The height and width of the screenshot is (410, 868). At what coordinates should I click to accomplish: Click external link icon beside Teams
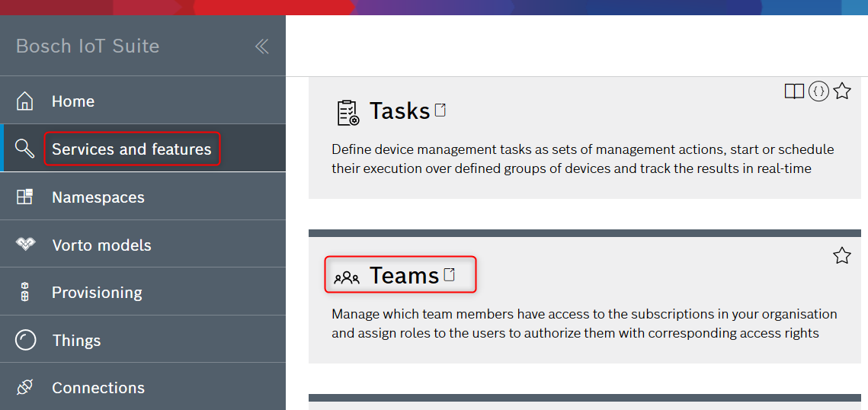450,274
